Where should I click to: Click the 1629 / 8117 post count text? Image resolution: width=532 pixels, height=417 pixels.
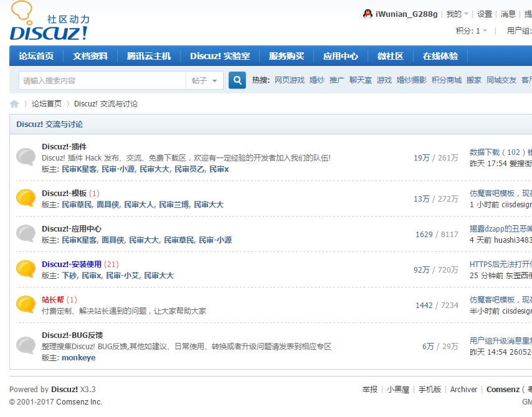click(x=437, y=235)
